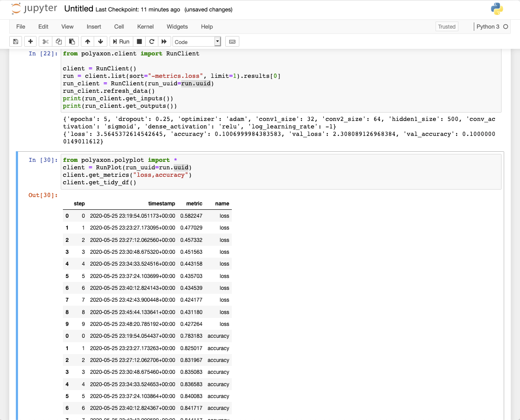Click the 'metric' column header
The height and width of the screenshot is (420, 520).
pos(194,204)
